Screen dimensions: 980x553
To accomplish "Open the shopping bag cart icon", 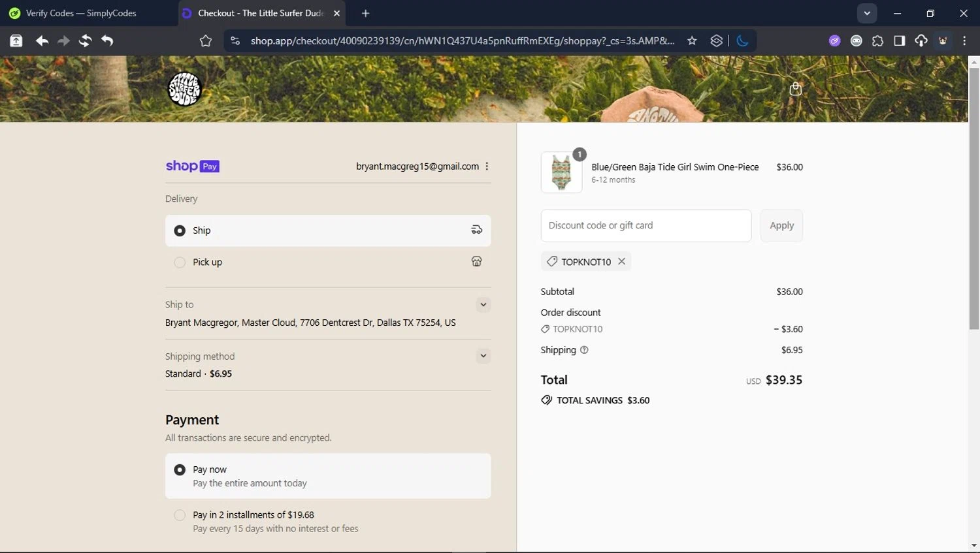I will (795, 89).
